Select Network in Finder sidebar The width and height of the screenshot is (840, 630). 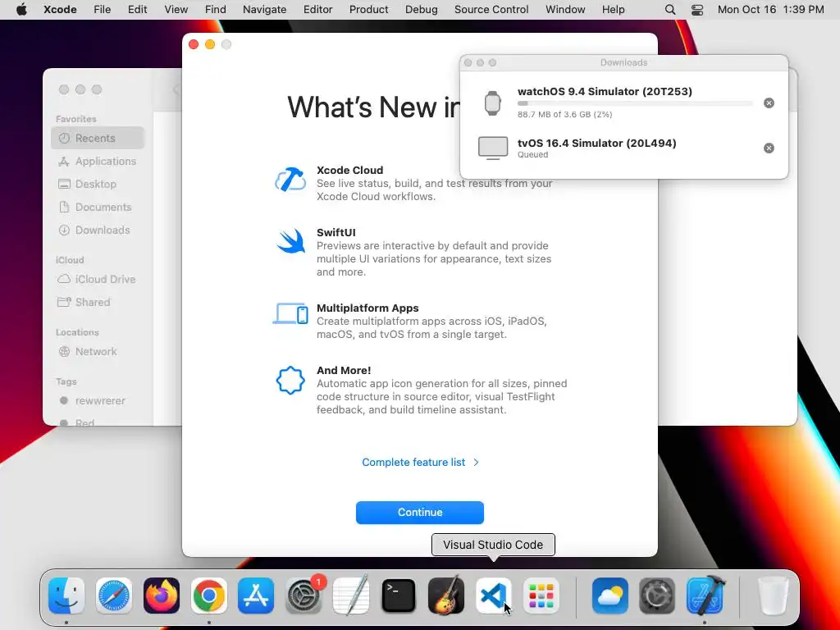click(98, 352)
